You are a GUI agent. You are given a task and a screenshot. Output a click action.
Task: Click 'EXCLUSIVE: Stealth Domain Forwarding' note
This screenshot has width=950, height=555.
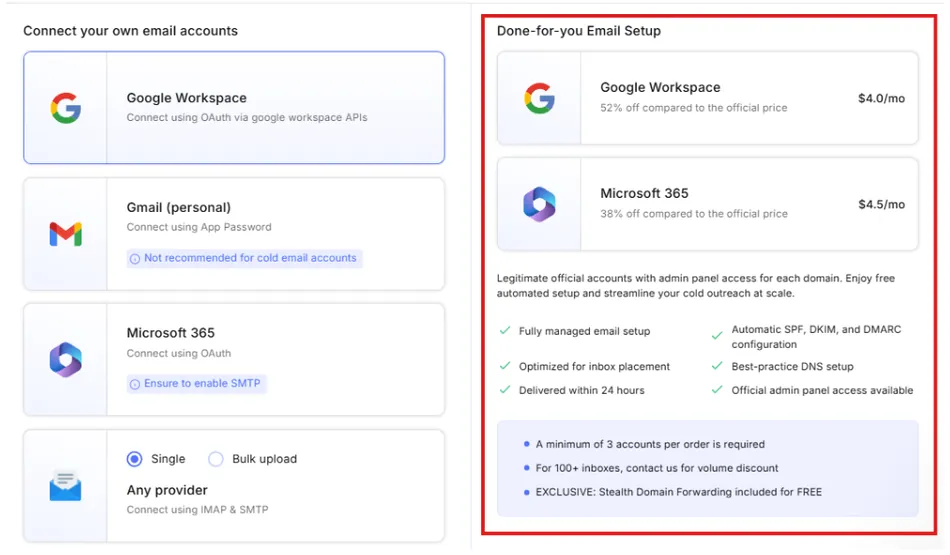pyautogui.click(x=679, y=492)
